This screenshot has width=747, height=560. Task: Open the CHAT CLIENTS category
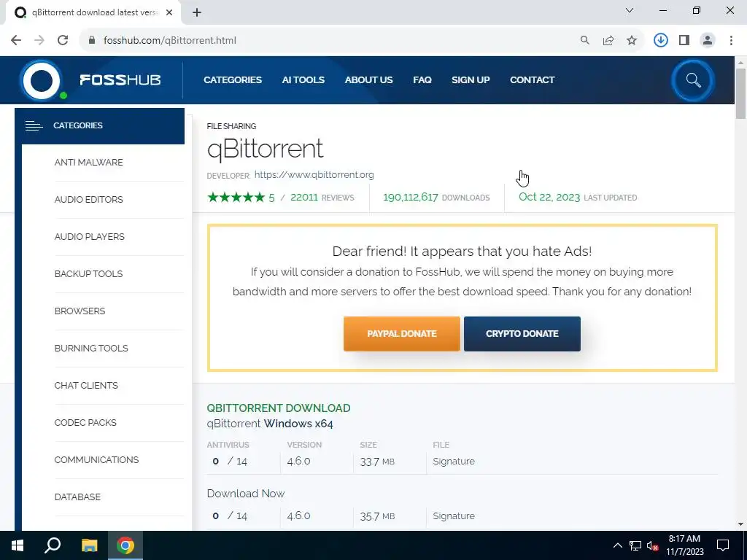point(86,385)
